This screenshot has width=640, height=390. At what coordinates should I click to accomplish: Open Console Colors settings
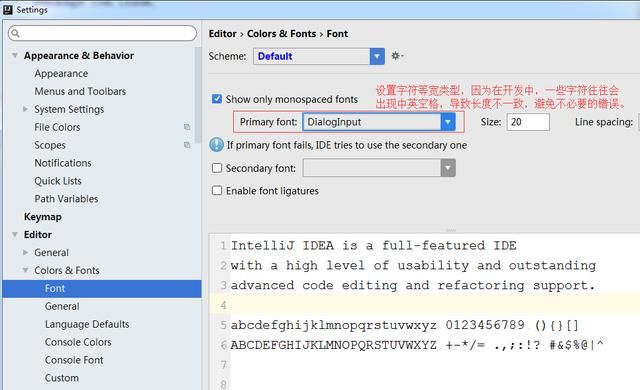pyautogui.click(x=78, y=342)
